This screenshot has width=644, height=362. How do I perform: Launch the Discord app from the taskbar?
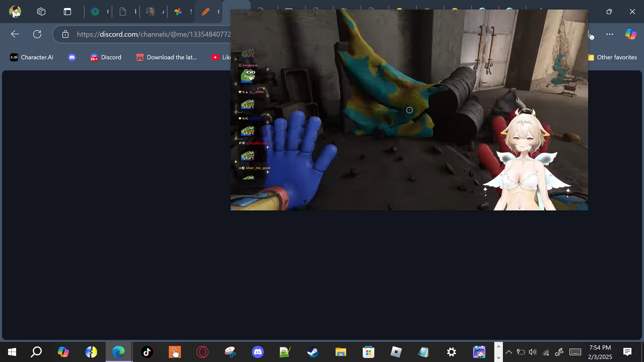coord(258,352)
